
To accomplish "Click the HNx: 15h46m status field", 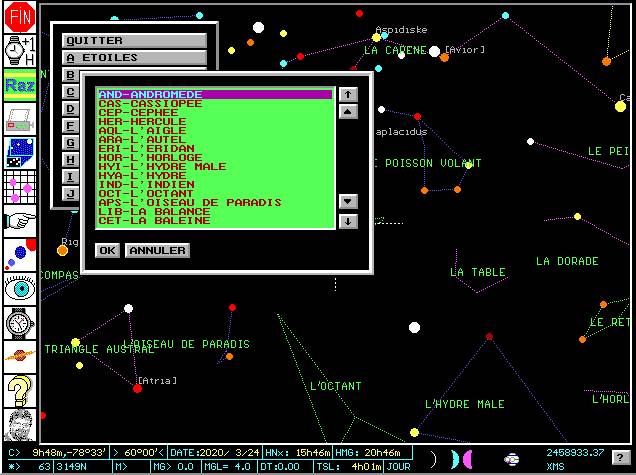I will coord(298,453).
